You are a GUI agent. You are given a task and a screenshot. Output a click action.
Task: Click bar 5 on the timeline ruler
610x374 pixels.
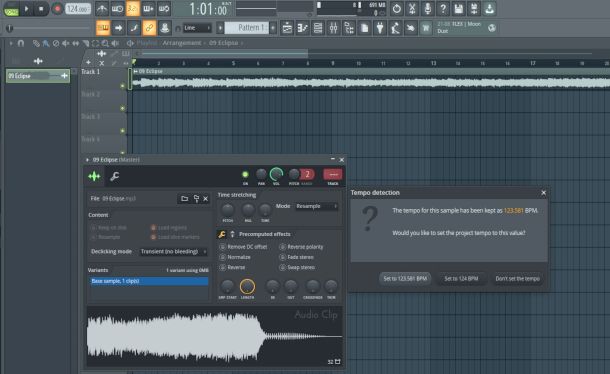[x=233, y=63]
